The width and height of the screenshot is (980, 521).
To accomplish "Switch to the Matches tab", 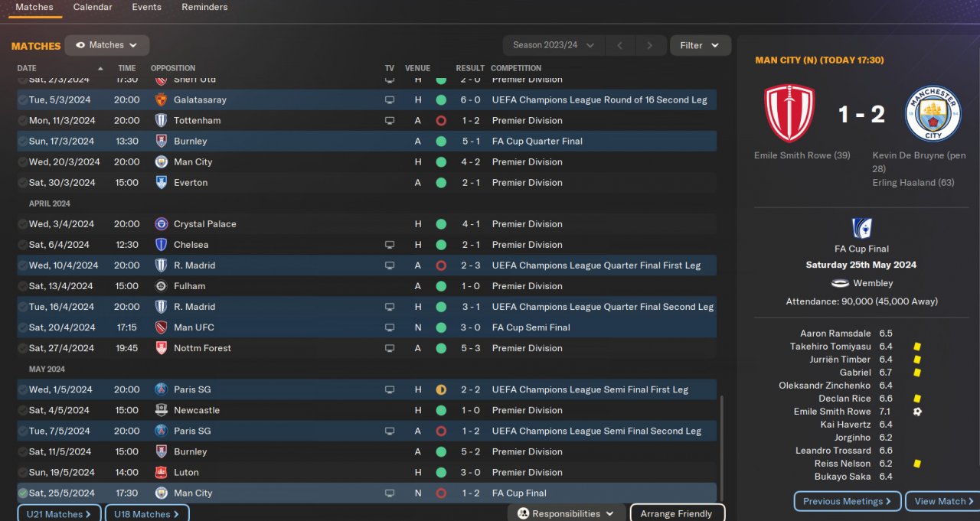I will tap(34, 8).
